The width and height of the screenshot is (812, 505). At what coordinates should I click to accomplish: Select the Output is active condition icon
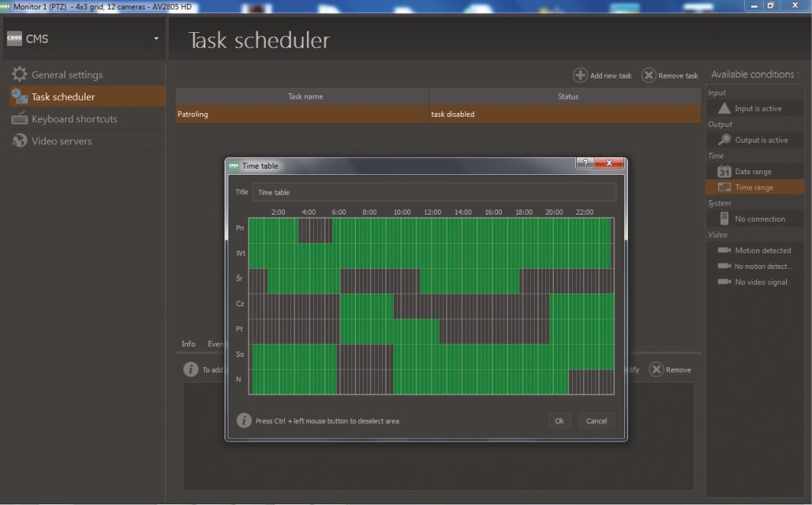723,140
